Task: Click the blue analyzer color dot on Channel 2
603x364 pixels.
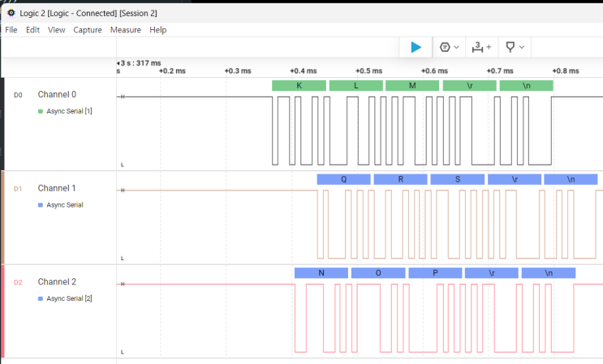Action: pyautogui.click(x=41, y=298)
